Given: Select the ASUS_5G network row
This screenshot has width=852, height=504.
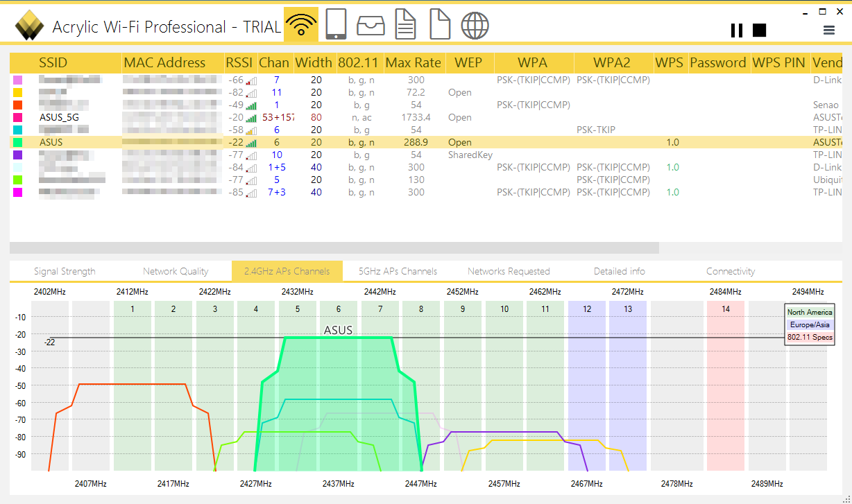Looking at the screenshot, I should [x=426, y=117].
